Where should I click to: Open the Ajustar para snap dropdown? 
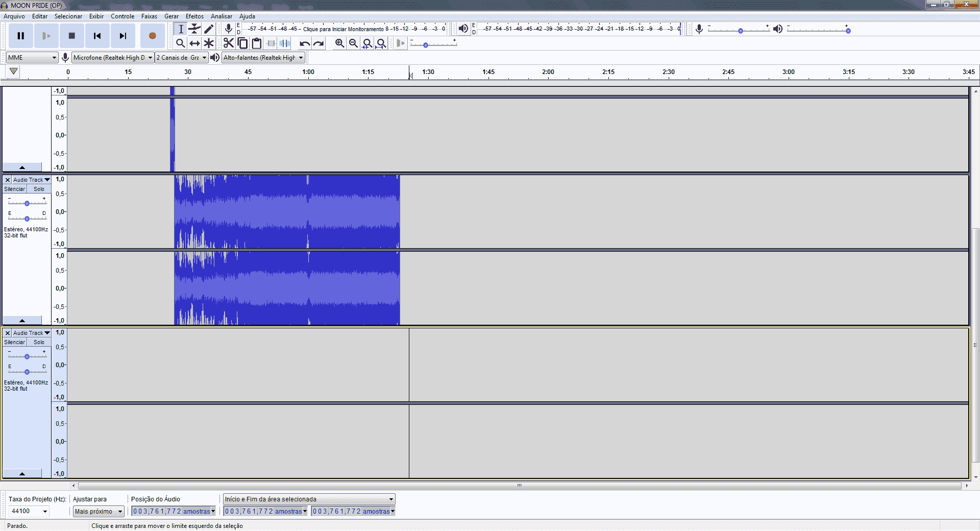pyautogui.click(x=99, y=511)
